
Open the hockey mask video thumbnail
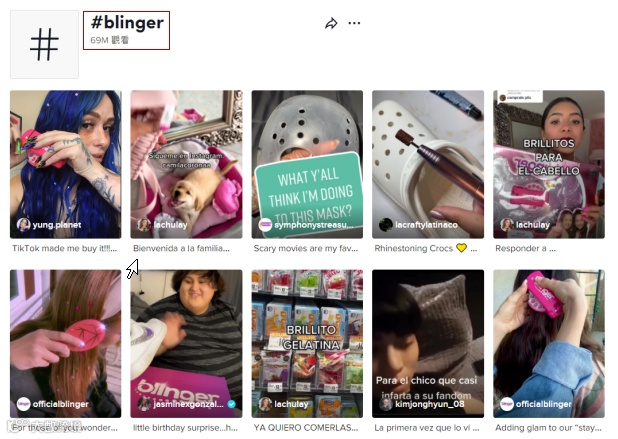[307, 164]
